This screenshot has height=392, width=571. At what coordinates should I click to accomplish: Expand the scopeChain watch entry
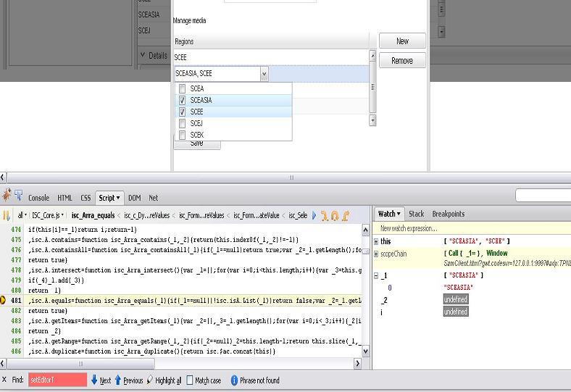pyautogui.click(x=376, y=254)
